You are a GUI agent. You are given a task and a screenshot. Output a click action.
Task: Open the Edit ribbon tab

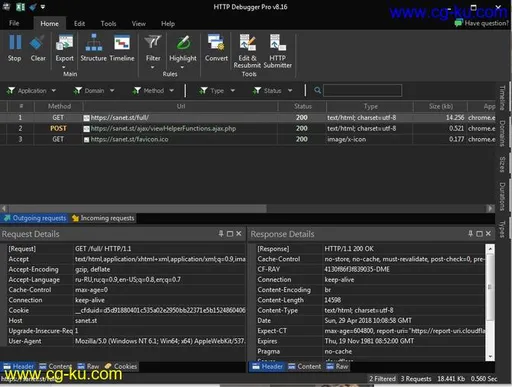[x=79, y=23]
